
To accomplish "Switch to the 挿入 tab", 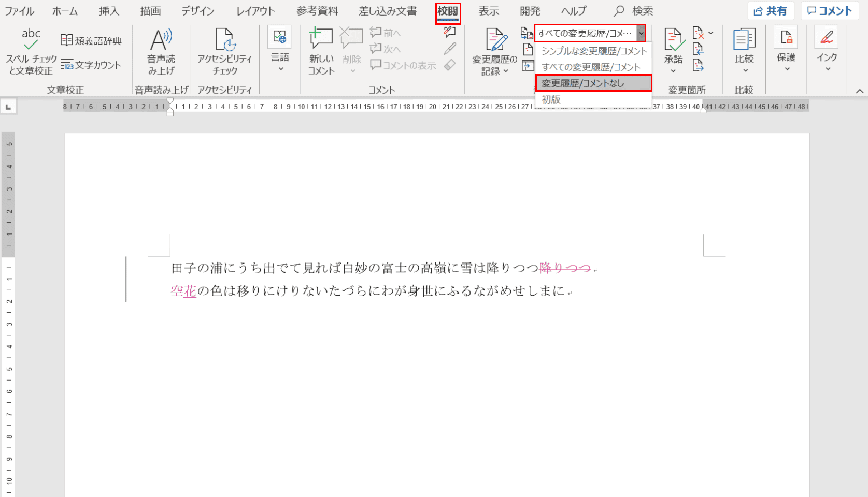I will click(109, 11).
